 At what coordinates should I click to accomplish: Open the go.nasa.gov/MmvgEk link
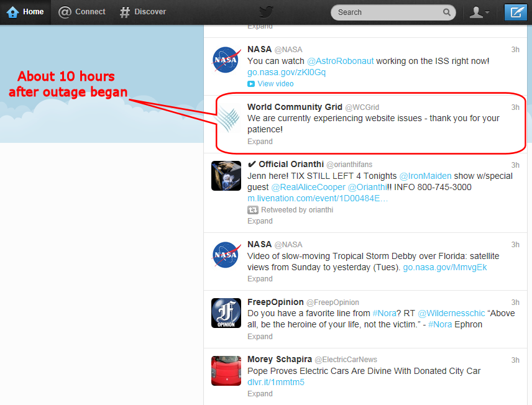point(445,267)
